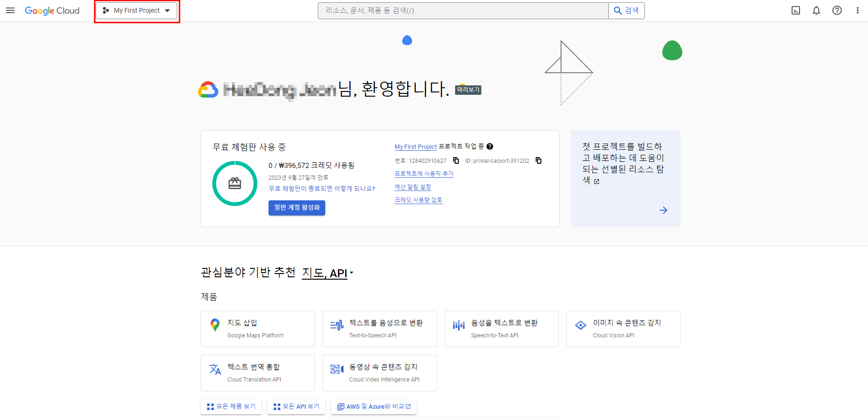868x419 pixels.
Task: Click 모든 API 보기 button
Action: tap(296, 407)
